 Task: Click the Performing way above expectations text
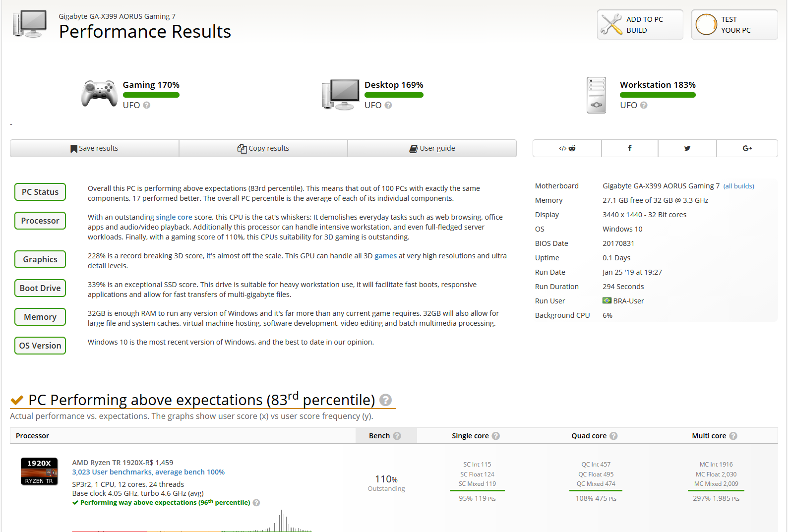(x=165, y=502)
